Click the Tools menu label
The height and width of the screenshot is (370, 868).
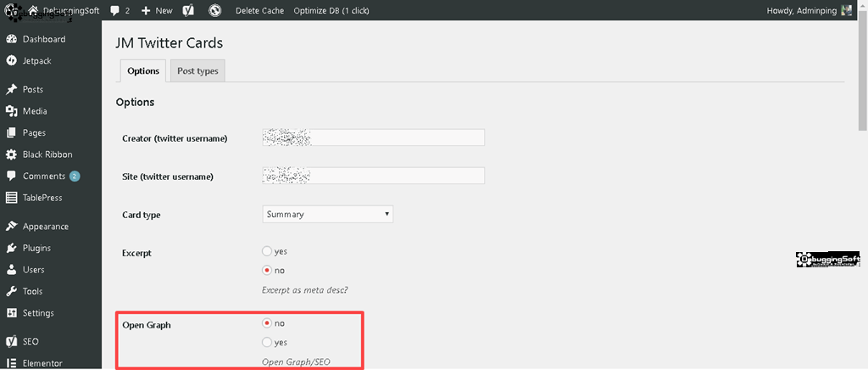(x=33, y=291)
